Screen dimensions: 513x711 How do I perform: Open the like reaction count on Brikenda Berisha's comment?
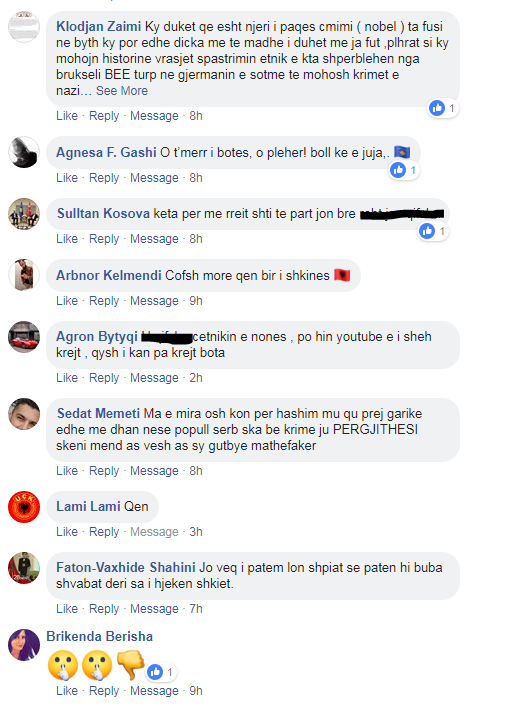(x=161, y=672)
